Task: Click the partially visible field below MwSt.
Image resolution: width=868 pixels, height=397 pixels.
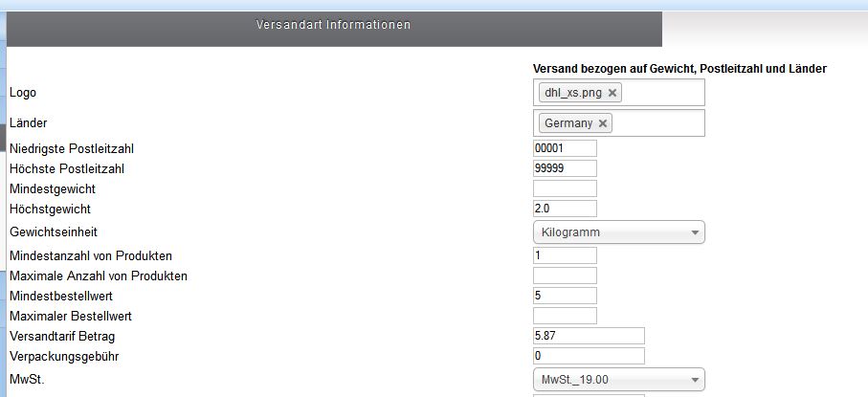Action: pyautogui.click(x=588, y=394)
